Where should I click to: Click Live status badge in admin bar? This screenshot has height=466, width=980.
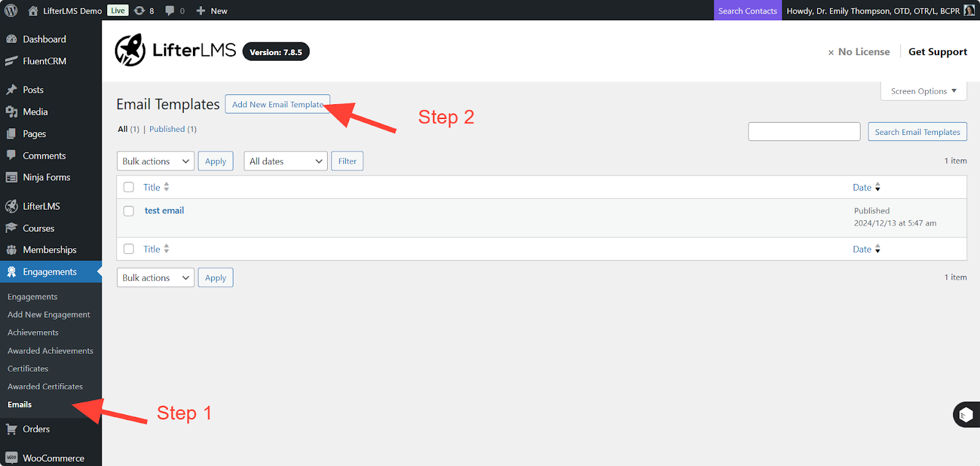click(118, 10)
